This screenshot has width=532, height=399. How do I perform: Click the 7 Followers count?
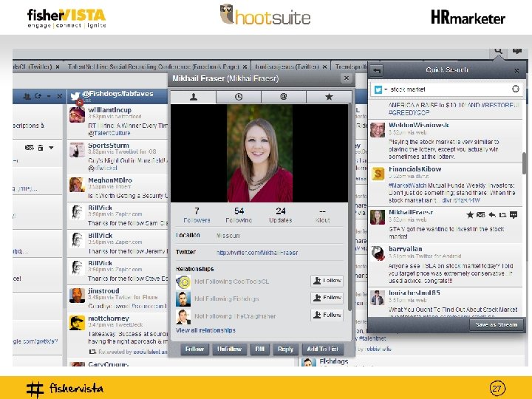197,216
